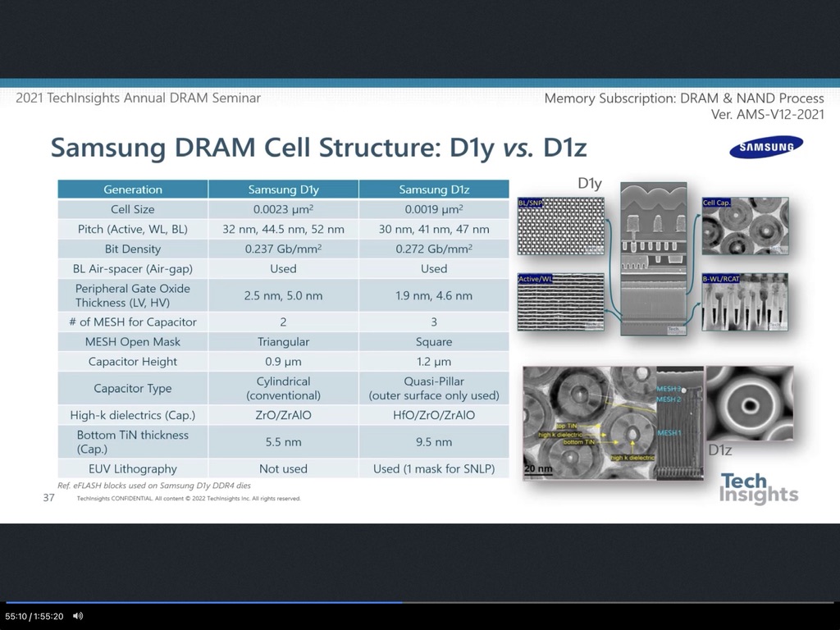This screenshot has height=630, width=840.
Task: Click the Samsung logo on the slide
Action: click(766, 148)
